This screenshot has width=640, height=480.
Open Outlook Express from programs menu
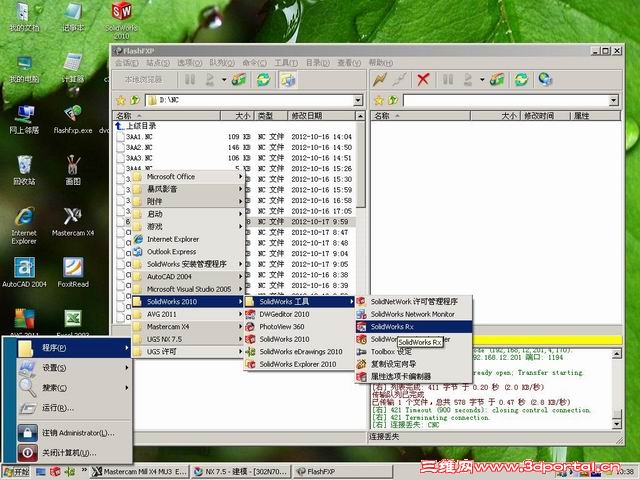pyautogui.click(x=188, y=251)
